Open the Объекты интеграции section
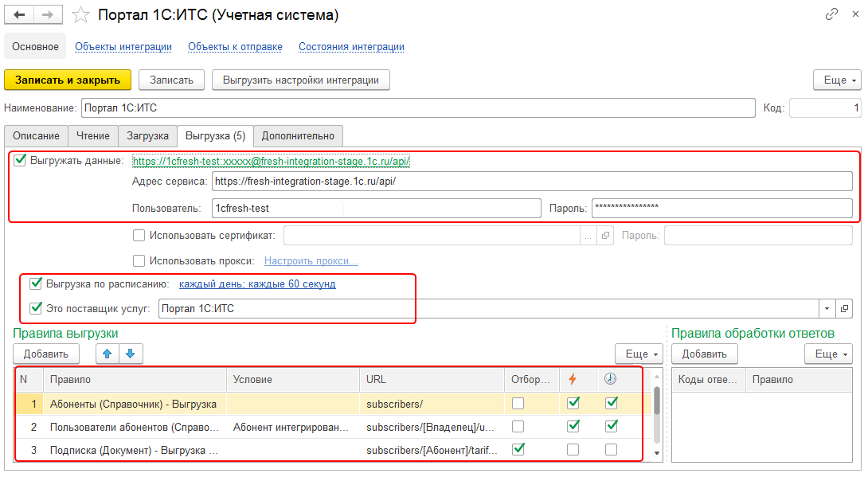Image resolution: width=868 pixels, height=477 pixels. point(123,47)
